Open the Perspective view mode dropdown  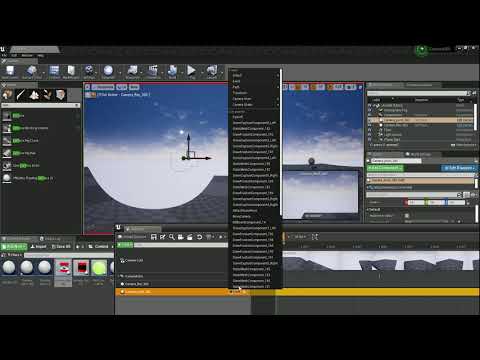coord(103,87)
